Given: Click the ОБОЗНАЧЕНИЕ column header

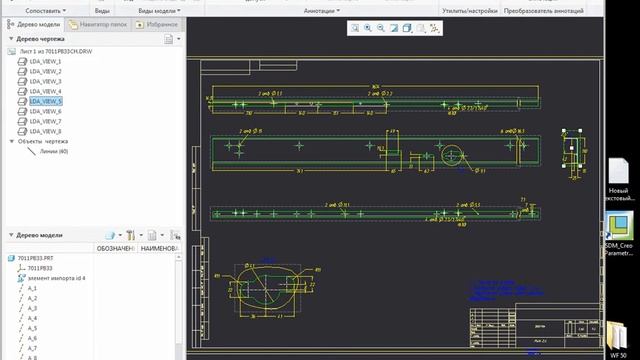Looking at the screenshot, I should click(116, 248).
